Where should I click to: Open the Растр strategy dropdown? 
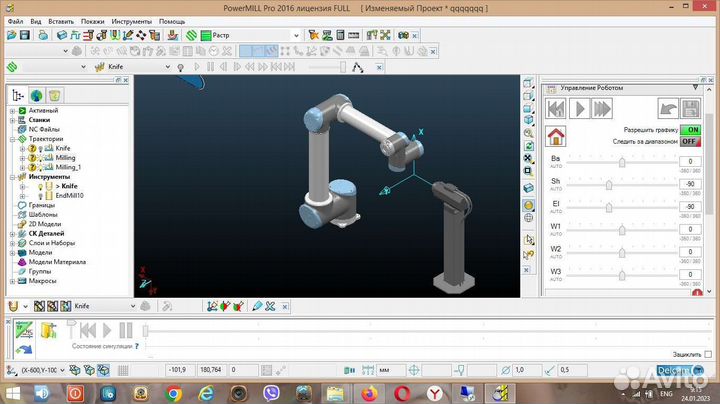click(x=296, y=35)
